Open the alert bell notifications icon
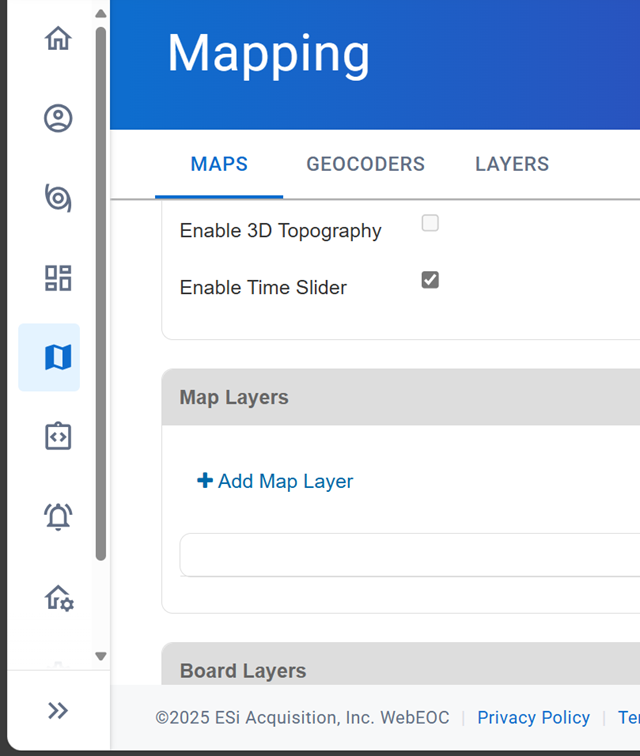640x756 pixels. [x=58, y=517]
